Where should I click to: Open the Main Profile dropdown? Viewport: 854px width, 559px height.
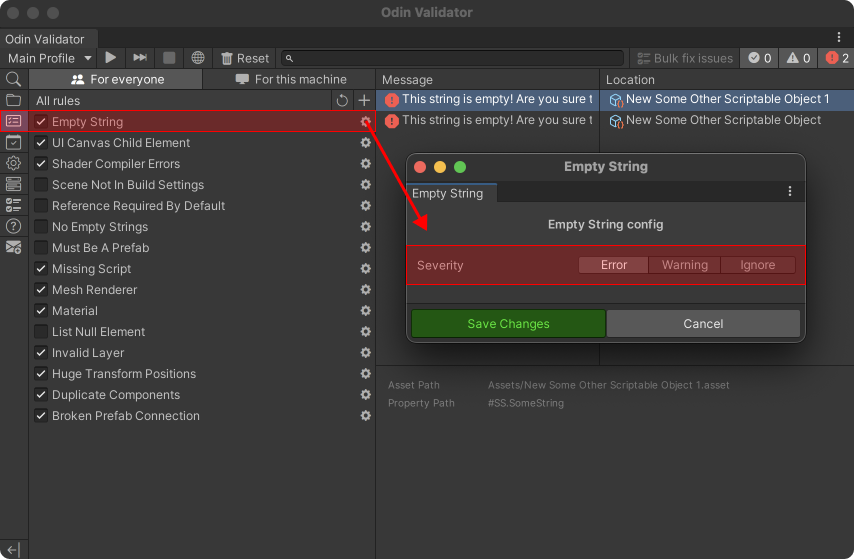point(49,58)
